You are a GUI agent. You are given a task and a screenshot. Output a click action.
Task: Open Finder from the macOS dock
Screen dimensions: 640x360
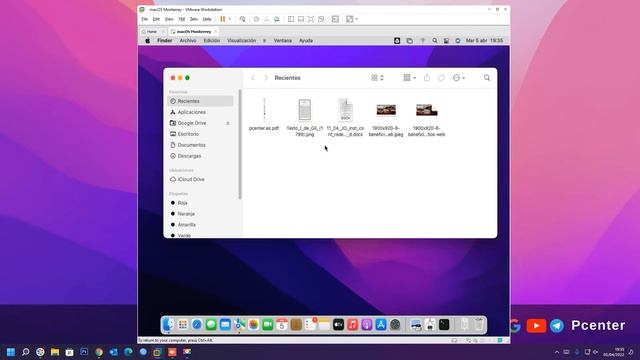168,324
